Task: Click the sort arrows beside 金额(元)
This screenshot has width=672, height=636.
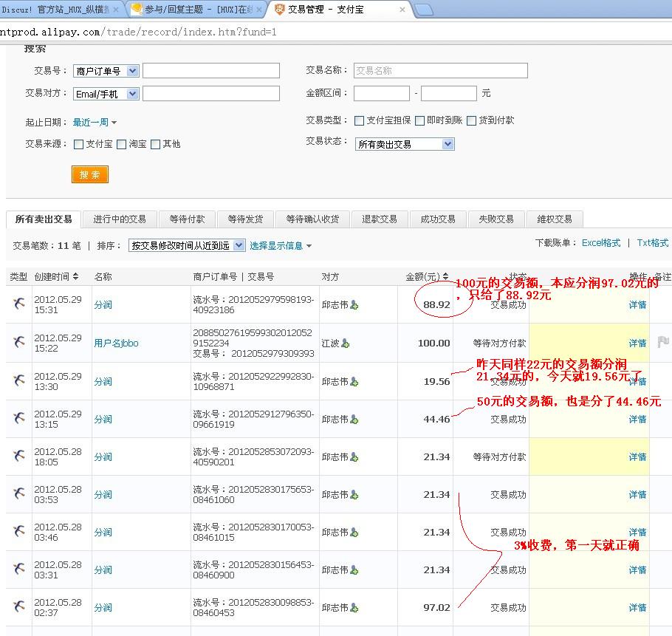Action: point(445,277)
